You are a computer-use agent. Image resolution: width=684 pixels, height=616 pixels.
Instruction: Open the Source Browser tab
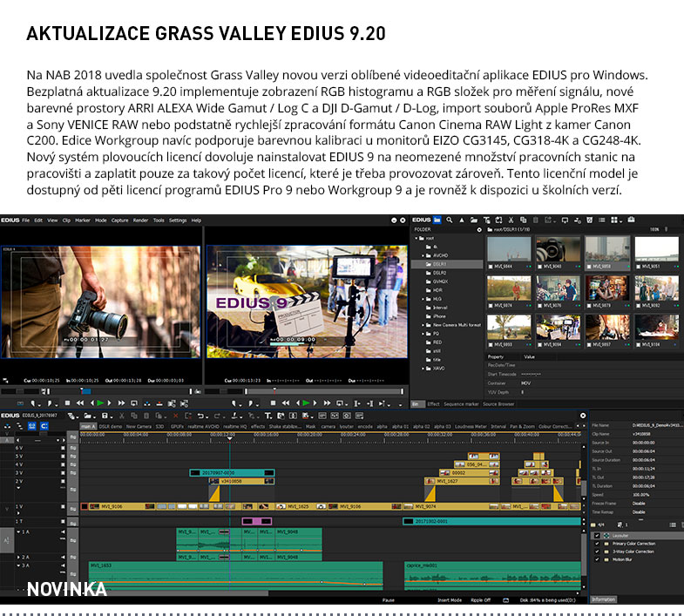pyautogui.click(x=498, y=404)
